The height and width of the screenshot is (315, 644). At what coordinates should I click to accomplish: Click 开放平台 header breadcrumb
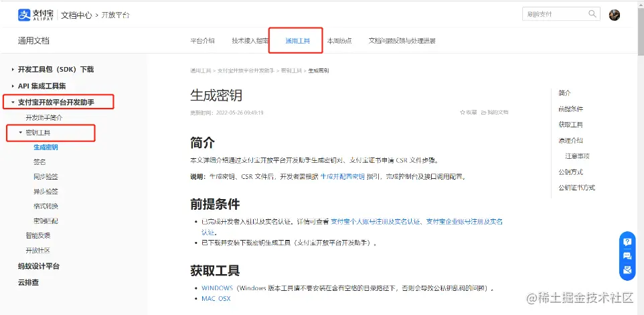(116, 15)
